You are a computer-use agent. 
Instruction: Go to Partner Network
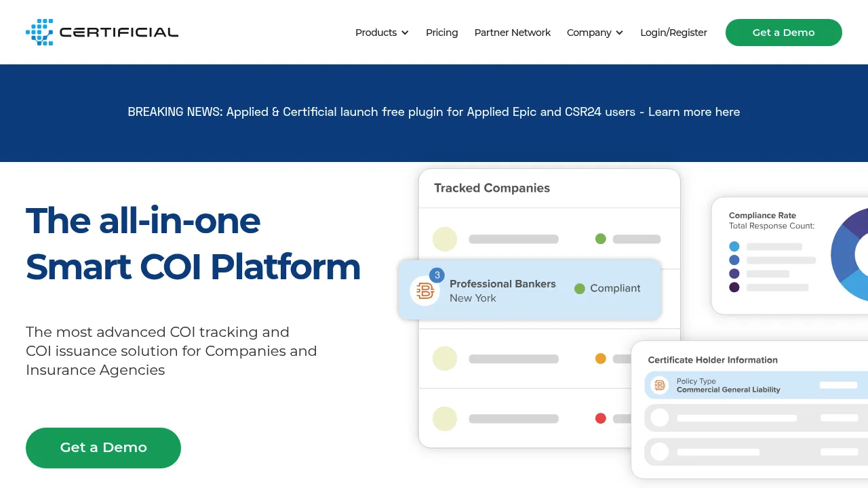tap(513, 33)
